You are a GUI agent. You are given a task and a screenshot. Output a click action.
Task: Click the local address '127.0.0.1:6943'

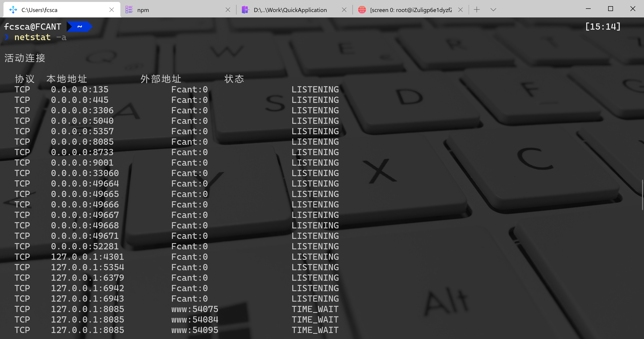87,299
